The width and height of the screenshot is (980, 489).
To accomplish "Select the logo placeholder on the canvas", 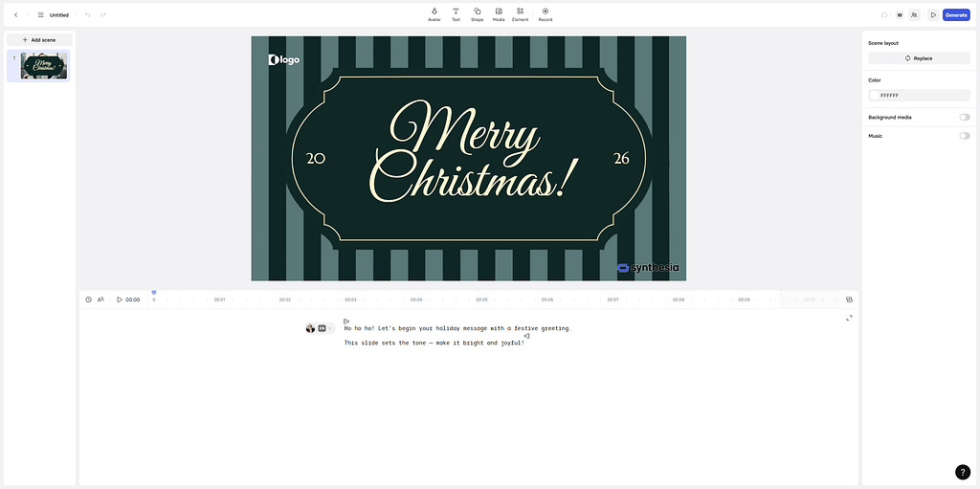I will [283, 60].
